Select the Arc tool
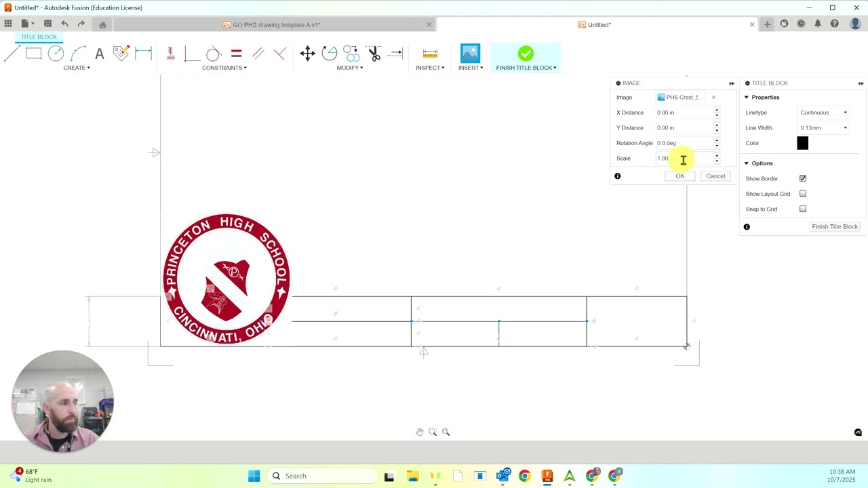This screenshot has width=868, height=488. pos(78,54)
